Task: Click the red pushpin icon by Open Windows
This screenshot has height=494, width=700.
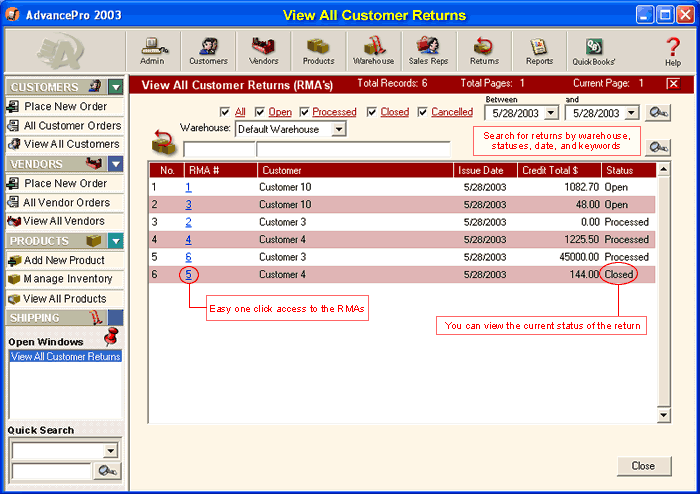Action: pyautogui.click(x=111, y=336)
